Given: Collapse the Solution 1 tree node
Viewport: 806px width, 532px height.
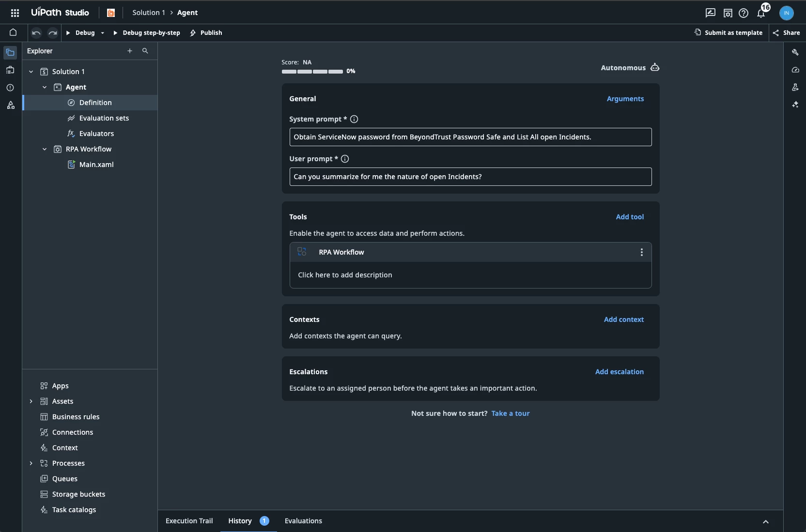Looking at the screenshot, I should [x=31, y=72].
